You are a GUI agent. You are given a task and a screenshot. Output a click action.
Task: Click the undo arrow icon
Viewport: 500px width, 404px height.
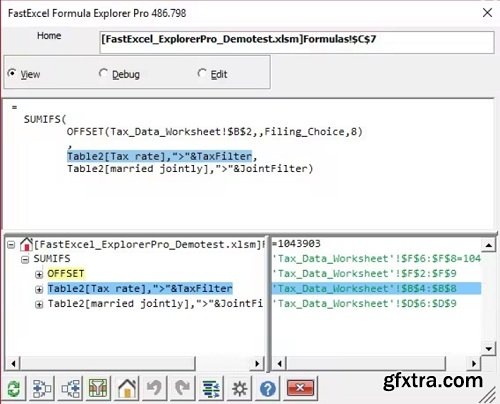(154, 388)
